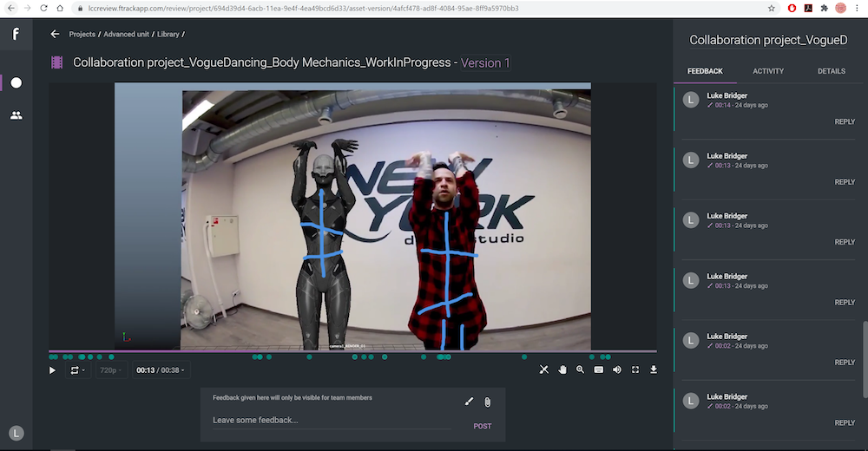This screenshot has height=451, width=868.
Task: Click the film strip icon beside the title
Action: pos(57,62)
